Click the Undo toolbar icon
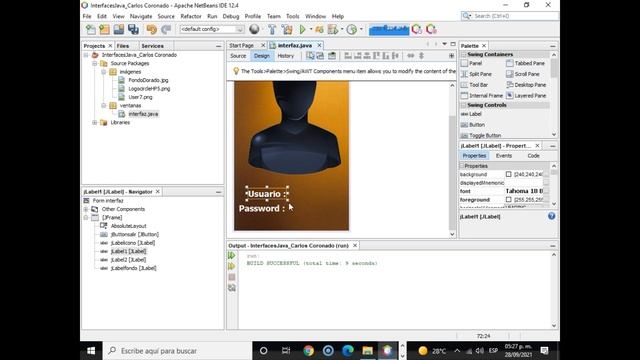640x360 pixels. tap(152, 29)
